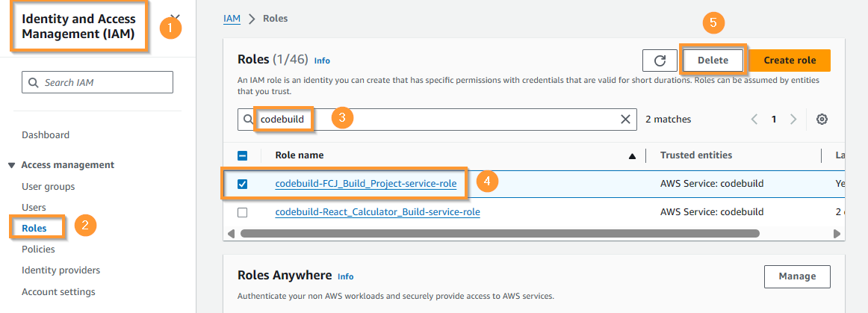
Task: Open Account settings in the sidebar
Action: point(58,291)
